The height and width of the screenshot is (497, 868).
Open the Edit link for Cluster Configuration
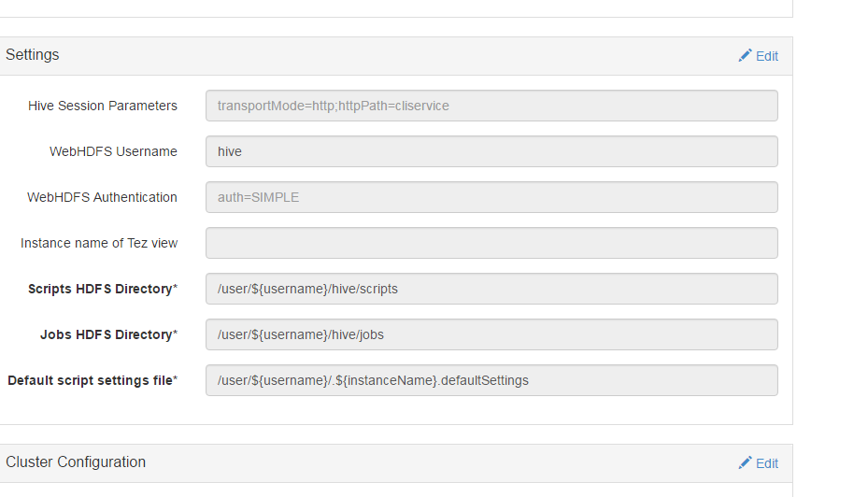coord(766,463)
